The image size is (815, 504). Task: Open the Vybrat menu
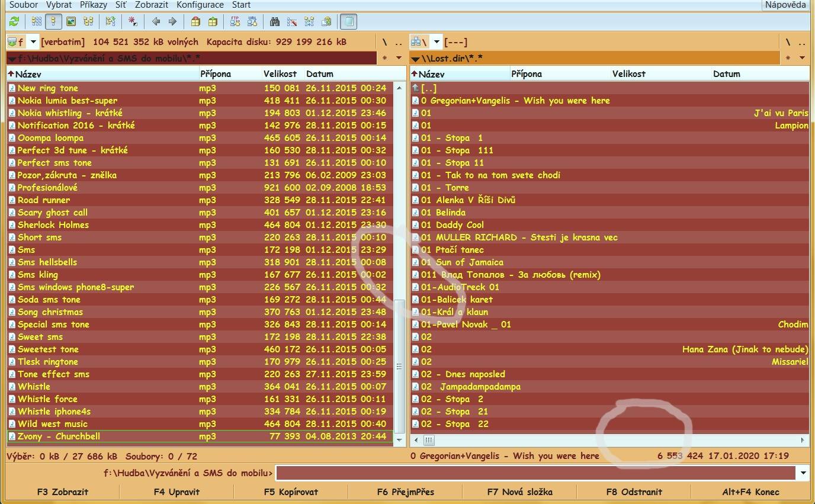(x=59, y=5)
